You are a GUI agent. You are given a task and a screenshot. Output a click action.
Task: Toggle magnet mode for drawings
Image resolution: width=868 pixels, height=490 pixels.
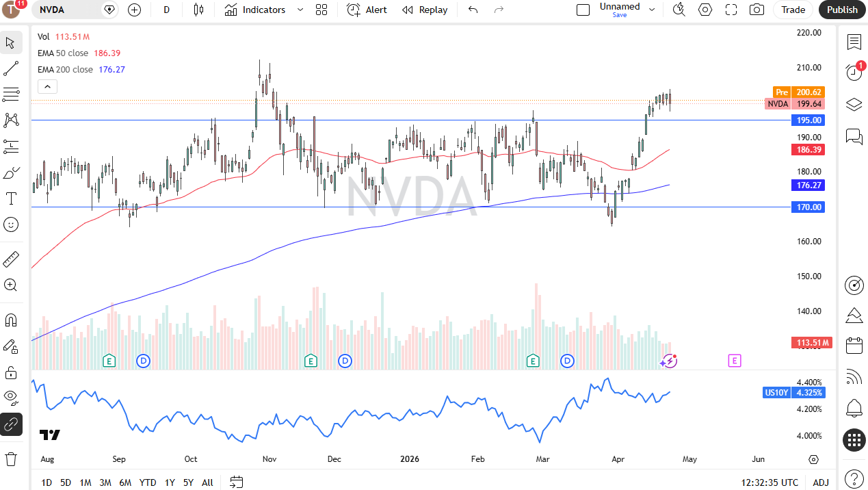(11, 320)
